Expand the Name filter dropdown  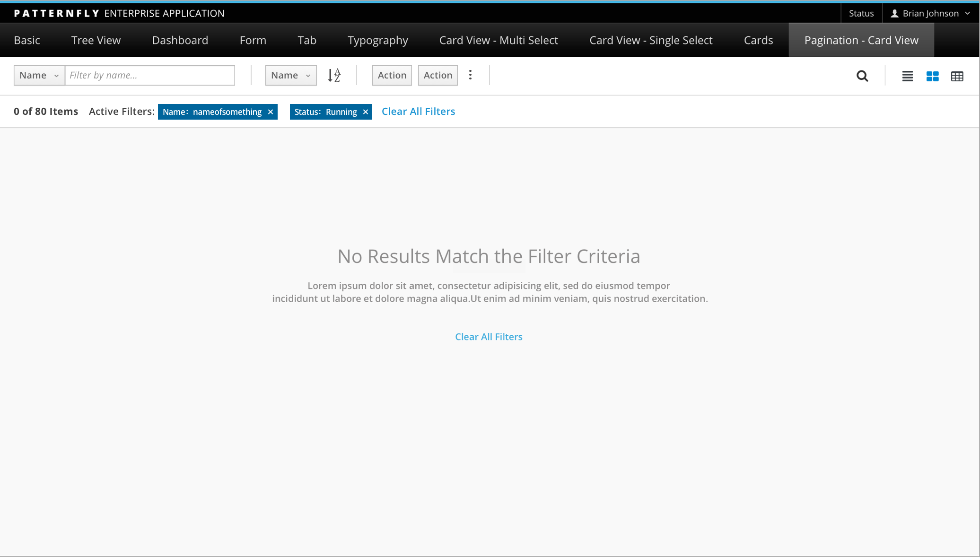39,75
